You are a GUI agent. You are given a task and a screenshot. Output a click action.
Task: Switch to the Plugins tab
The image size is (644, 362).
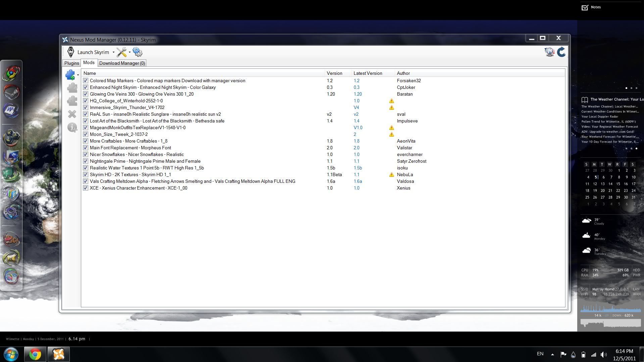pos(71,63)
